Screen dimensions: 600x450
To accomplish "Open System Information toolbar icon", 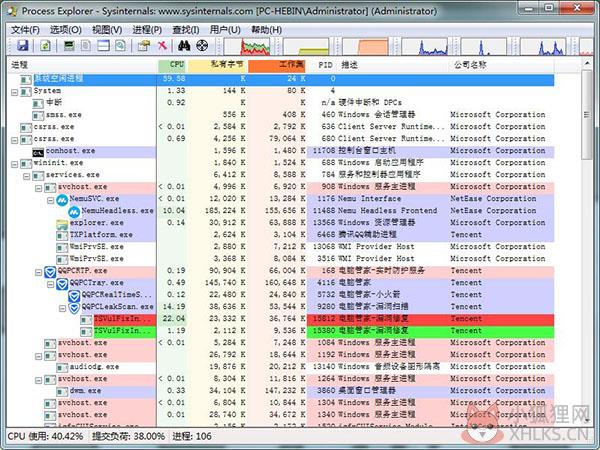I will pyautogui.click(x=69, y=46).
